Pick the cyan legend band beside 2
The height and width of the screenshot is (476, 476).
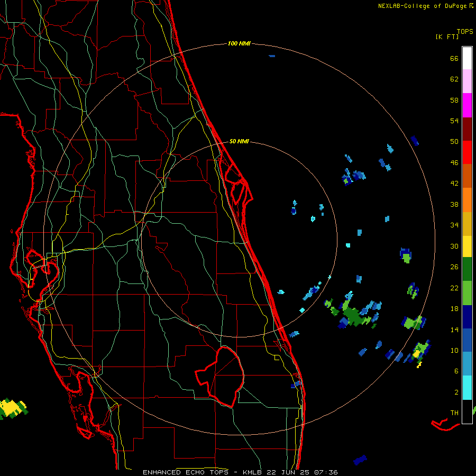467,388
